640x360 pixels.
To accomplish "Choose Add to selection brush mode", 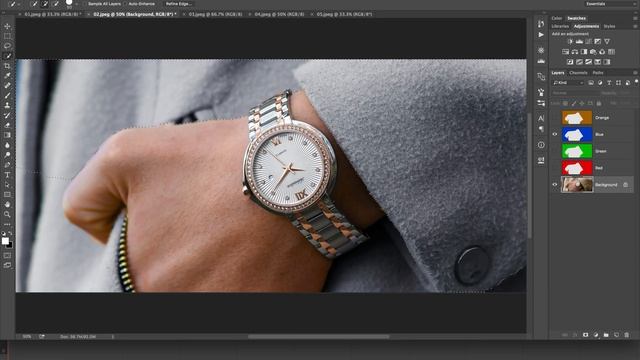I will (x=45, y=4).
